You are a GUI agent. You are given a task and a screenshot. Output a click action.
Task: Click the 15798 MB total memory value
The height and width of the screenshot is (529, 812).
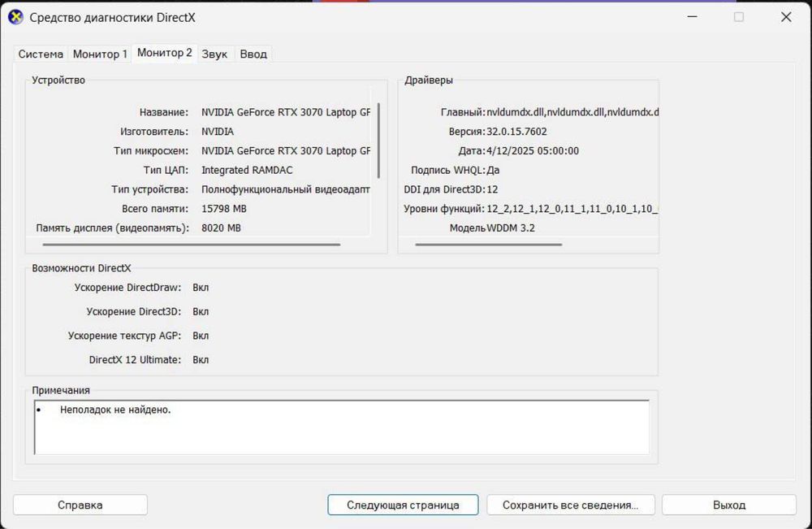[x=224, y=209]
